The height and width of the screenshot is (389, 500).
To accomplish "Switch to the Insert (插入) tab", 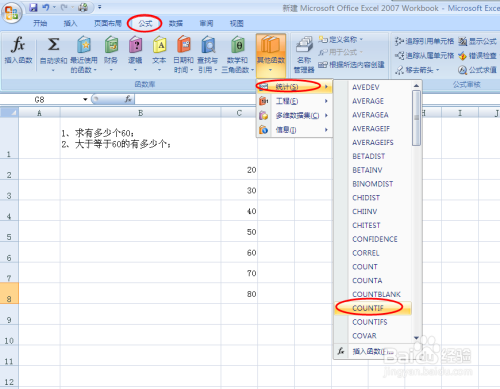I will click(70, 23).
